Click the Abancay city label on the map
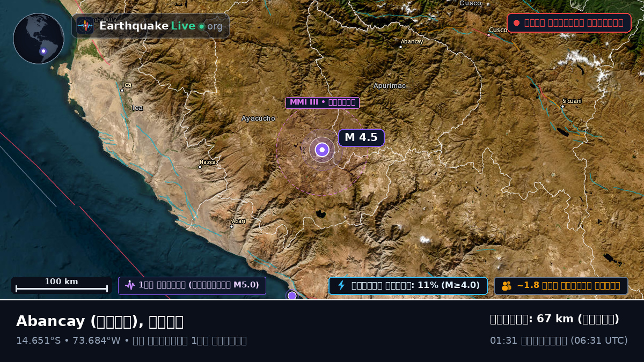The image size is (644, 362). (412, 41)
